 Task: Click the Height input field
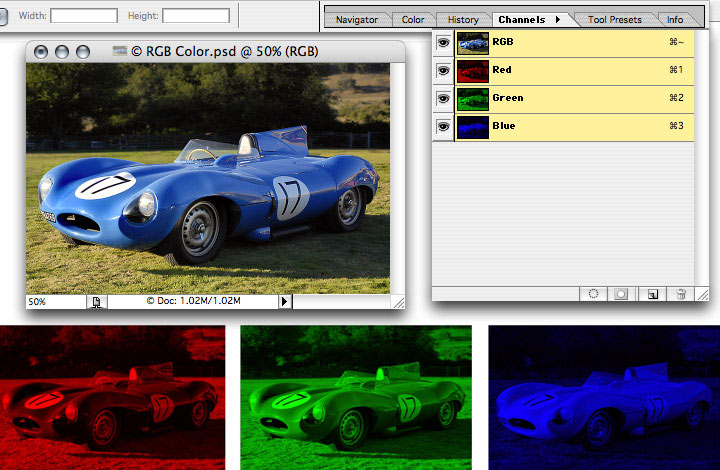[196, 16]
